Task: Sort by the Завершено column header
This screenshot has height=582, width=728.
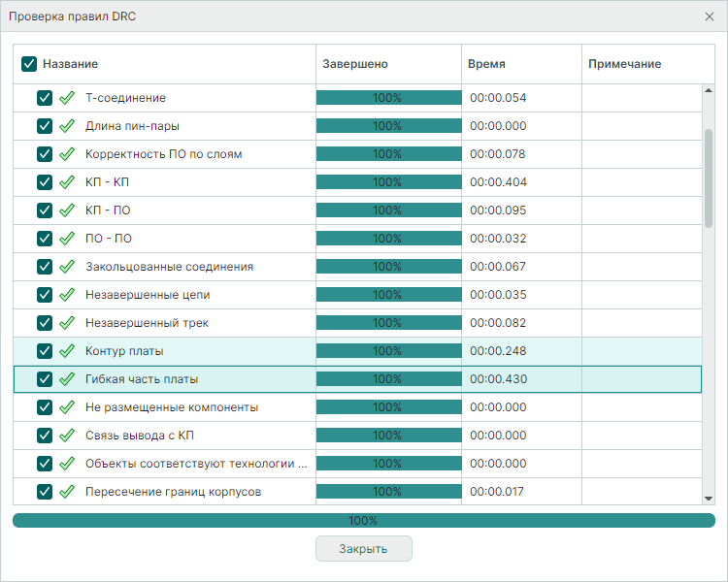Action: click(355, 64)
